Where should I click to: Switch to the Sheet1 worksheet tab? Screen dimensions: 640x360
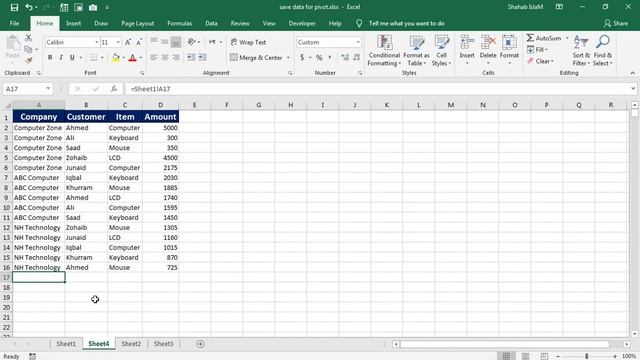[x=66, y=344]
